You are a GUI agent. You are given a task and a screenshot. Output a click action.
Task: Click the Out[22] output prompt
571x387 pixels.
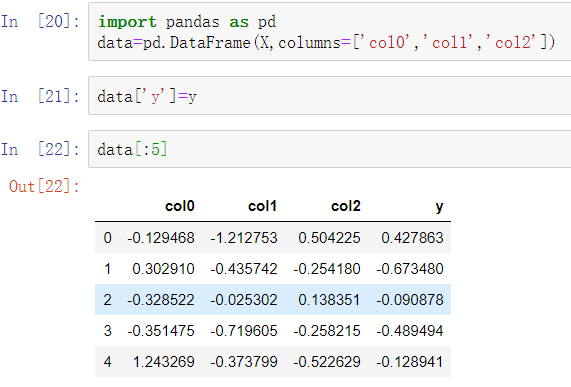(x=44, y=186)
